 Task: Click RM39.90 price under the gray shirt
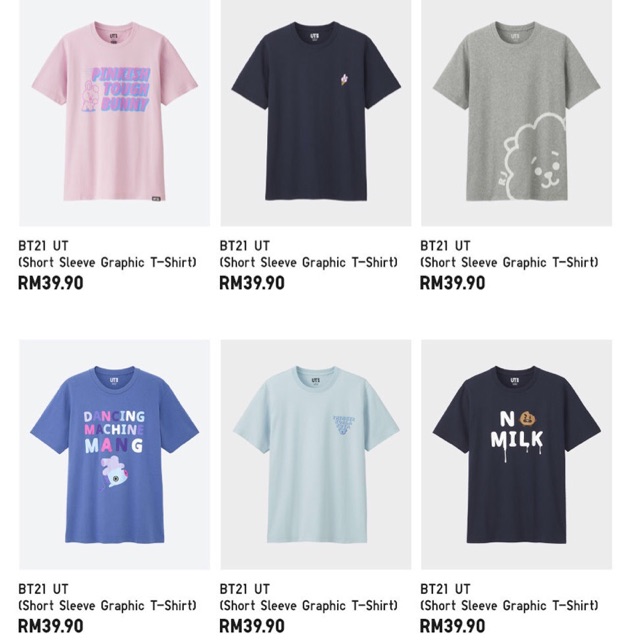(453, 283)
